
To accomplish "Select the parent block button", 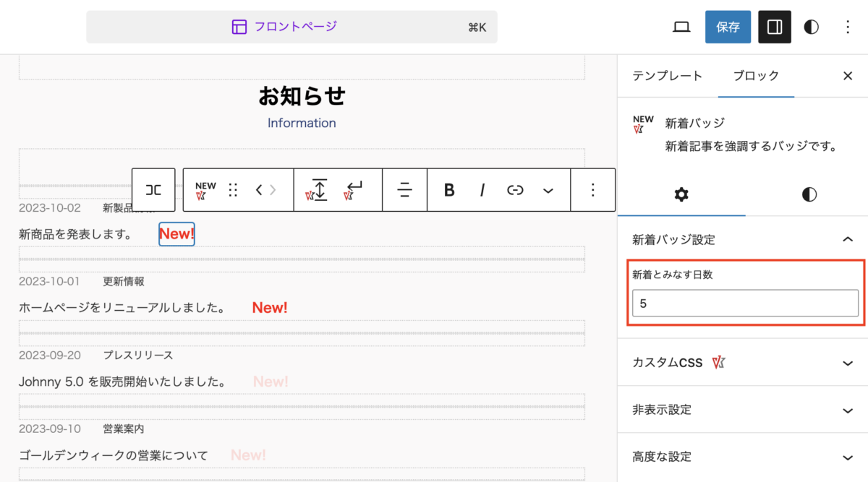I will pyautogui.click(x=153, y=190).
